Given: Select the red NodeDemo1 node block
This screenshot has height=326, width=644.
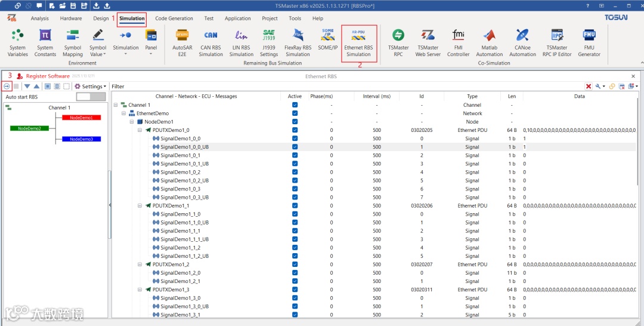Looking at the screenshot, I should coord(81,118).
